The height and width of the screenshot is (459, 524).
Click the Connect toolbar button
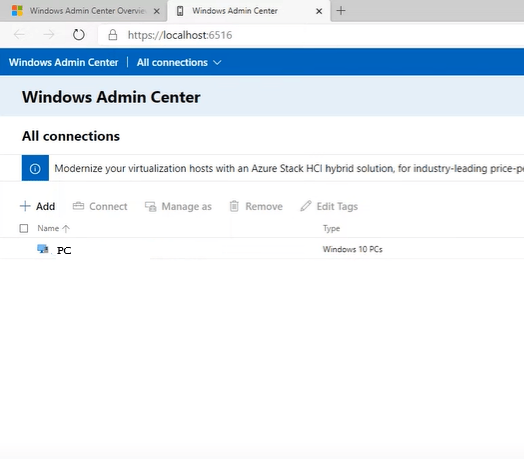pyautogui.click(x=100, y=206)
